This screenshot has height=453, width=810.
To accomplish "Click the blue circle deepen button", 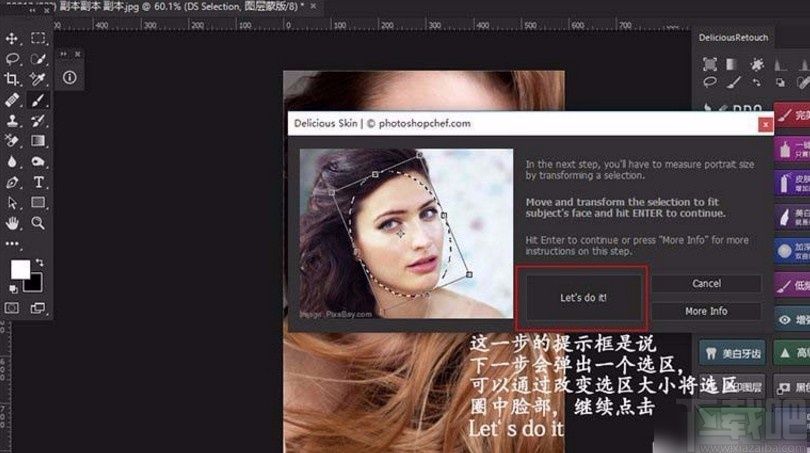I will click(792, 251).
